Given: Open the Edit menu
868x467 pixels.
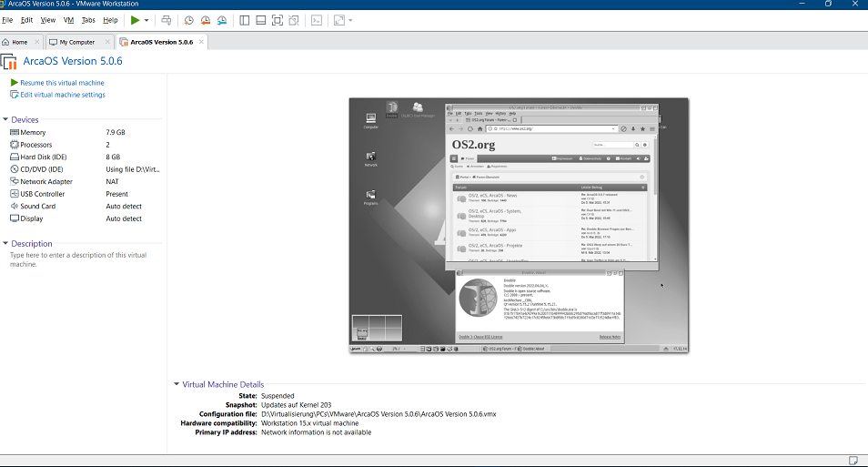Looking at the screenshot, I should click(x=26, y=20).
